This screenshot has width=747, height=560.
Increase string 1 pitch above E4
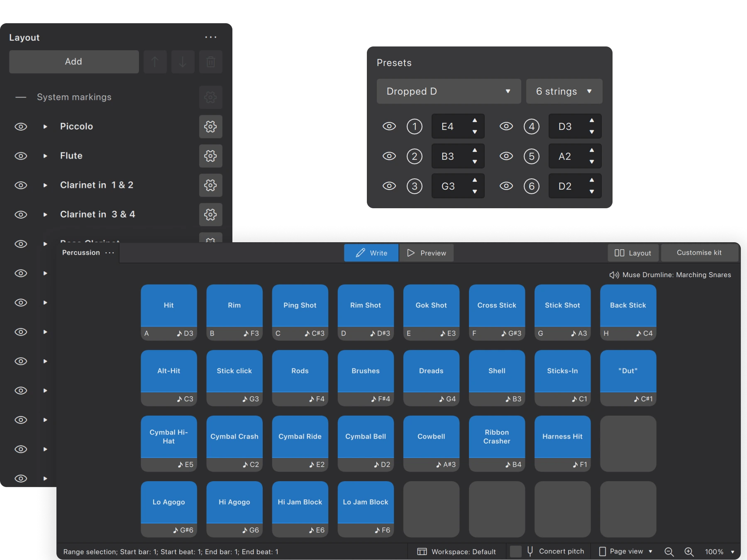click(x=475, y=121)
